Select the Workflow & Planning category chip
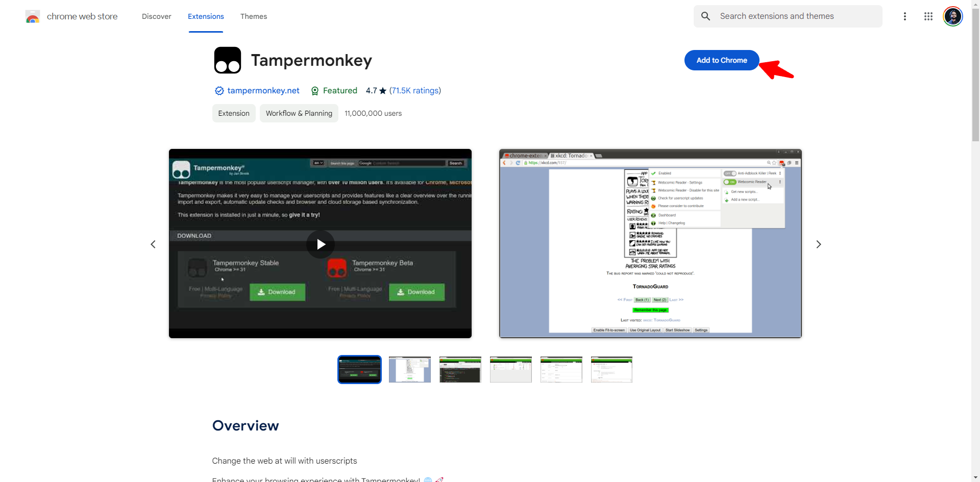The width and height of the screenshot is (980, 482). pyautogui.click(x=299, y=113)
